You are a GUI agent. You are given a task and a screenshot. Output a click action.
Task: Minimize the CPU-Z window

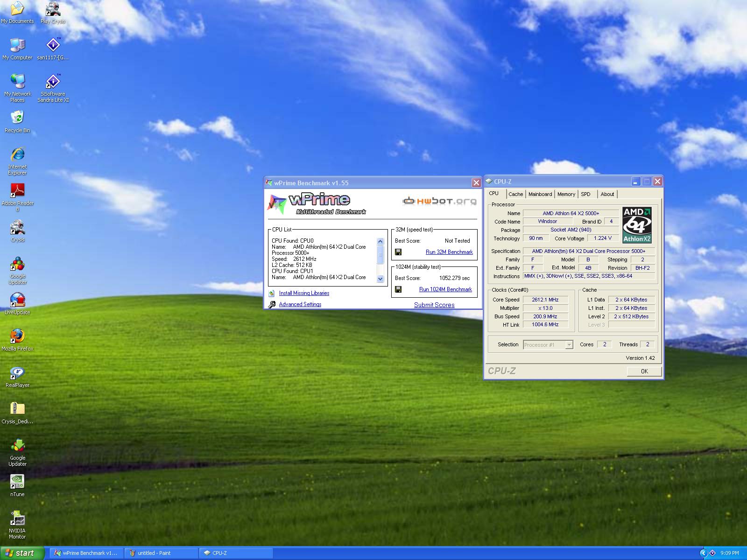point(636,182)
